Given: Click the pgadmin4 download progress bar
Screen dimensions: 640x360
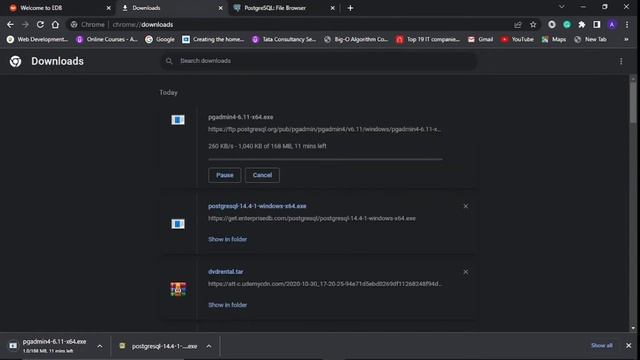Looking at the screenshot, I should [325, 159].
